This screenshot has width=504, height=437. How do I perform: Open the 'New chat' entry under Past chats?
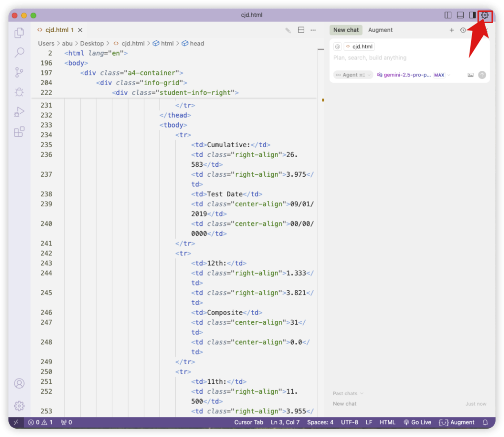coord(409,404)
